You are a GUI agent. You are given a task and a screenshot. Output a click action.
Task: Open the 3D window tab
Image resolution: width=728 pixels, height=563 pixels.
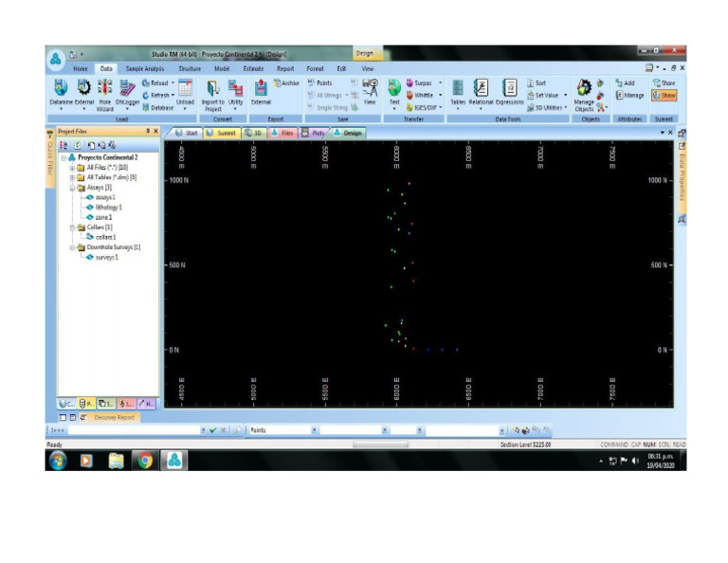(x=253, y=133)
